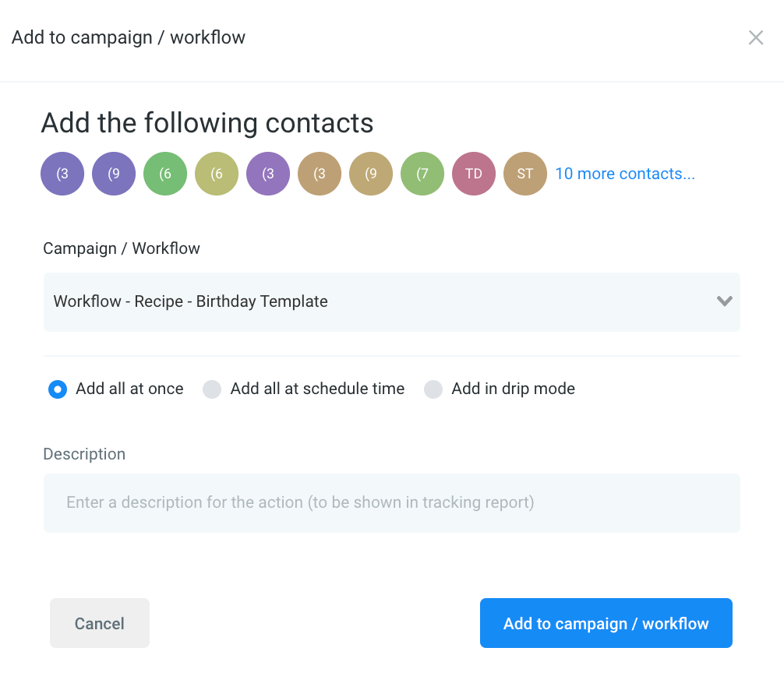Image resolution: width=784 pixels, height=676 pixels.
Task: Click the Cancel button
Action: pyautogui.click(x=100, y=623)
